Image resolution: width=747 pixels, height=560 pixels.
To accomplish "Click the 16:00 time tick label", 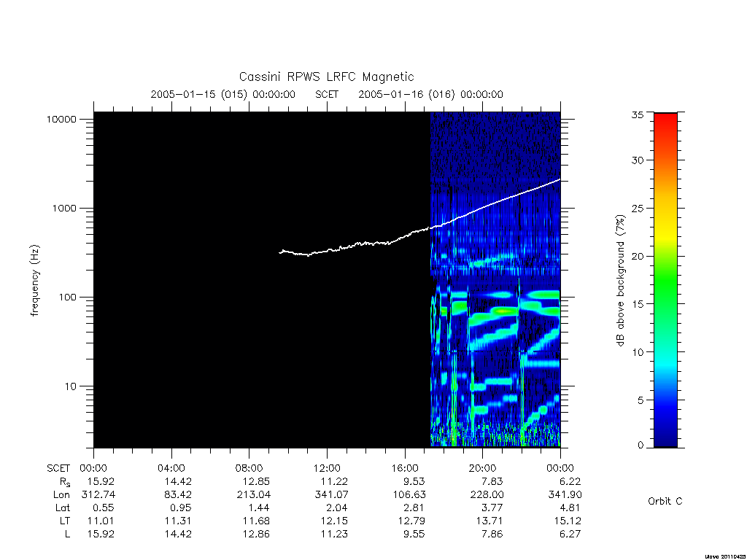I will point(404,468).
